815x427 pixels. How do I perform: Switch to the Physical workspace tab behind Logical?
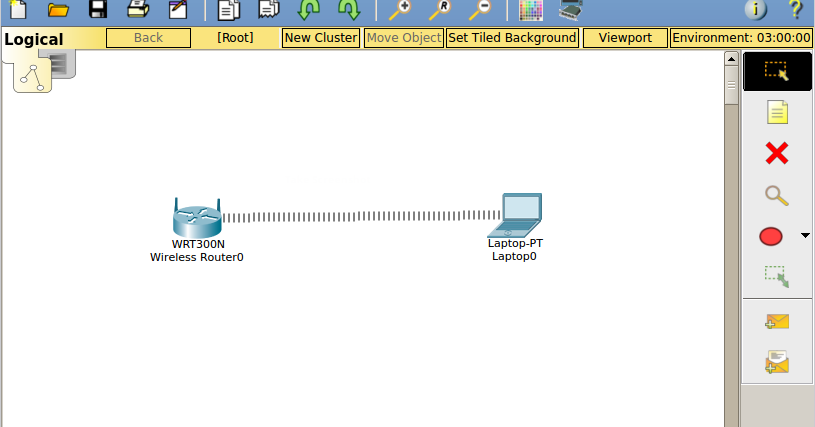coord(63,63)
